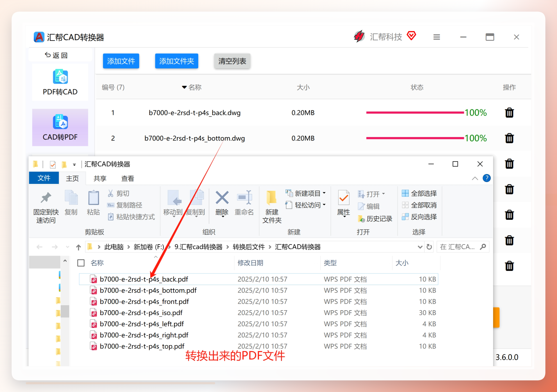Click the 粘贴 clipboard icon
The width and height of the screenshot is (557, 392).
tap(93, 198)
